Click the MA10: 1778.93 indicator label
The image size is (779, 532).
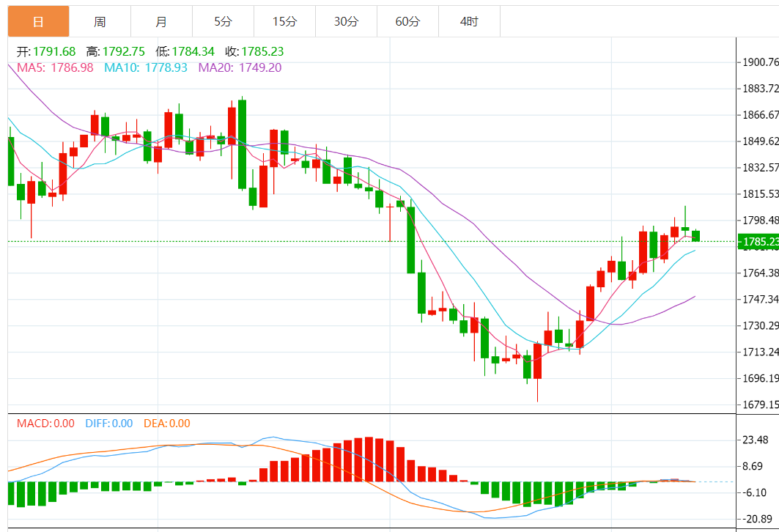pyautogui.click(x=146, y=67)
